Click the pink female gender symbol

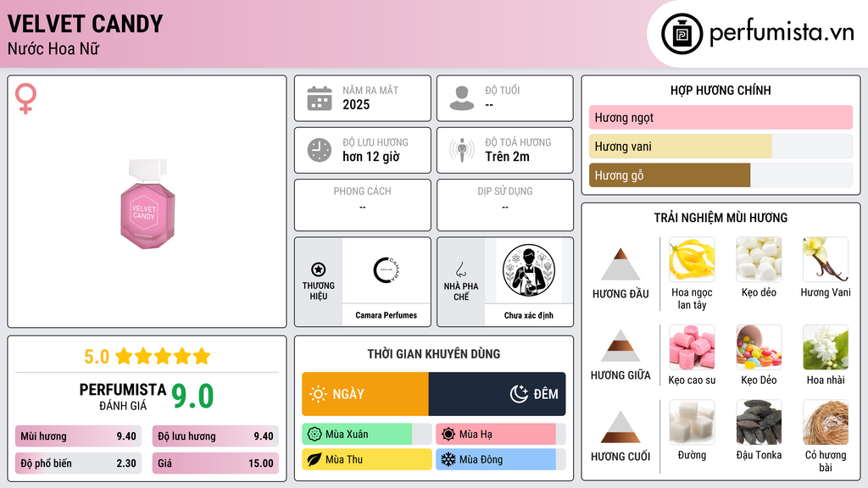point(25,98)
